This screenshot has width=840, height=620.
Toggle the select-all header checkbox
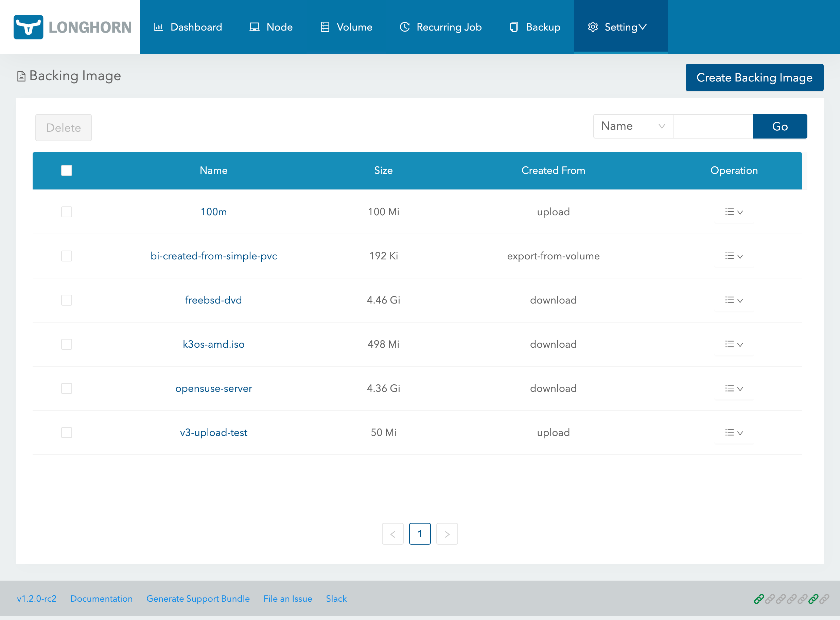(x=67, y=170)
